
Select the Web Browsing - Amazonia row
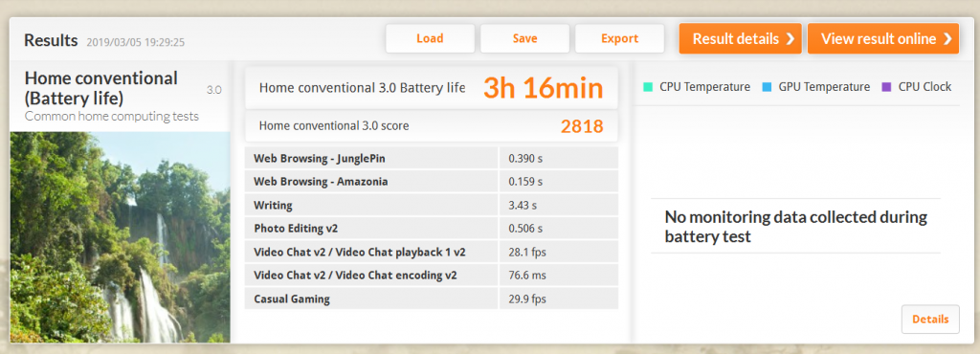click(x=432, y=182)
